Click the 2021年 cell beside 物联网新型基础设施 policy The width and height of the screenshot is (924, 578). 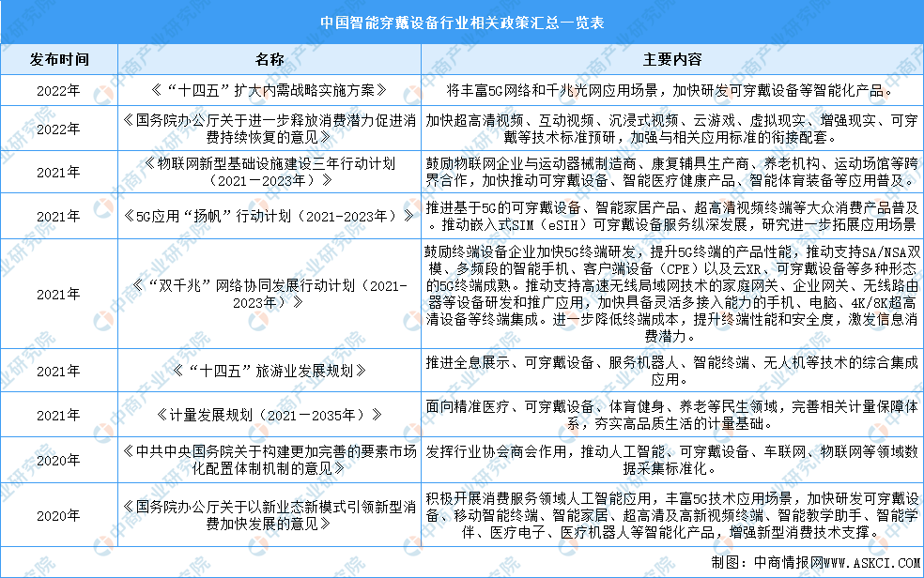[x=59, y=173]
